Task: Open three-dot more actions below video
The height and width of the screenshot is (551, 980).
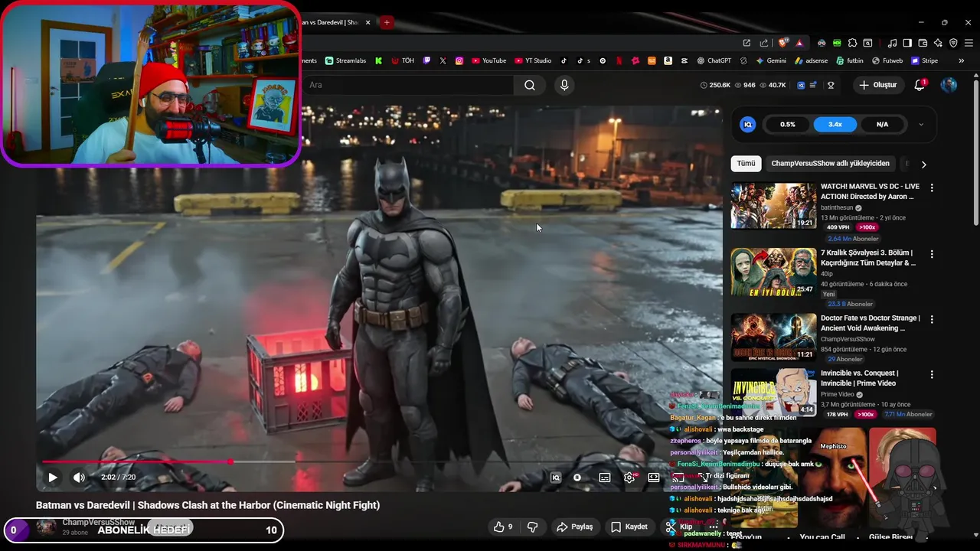Action: [x=714, y=527]
